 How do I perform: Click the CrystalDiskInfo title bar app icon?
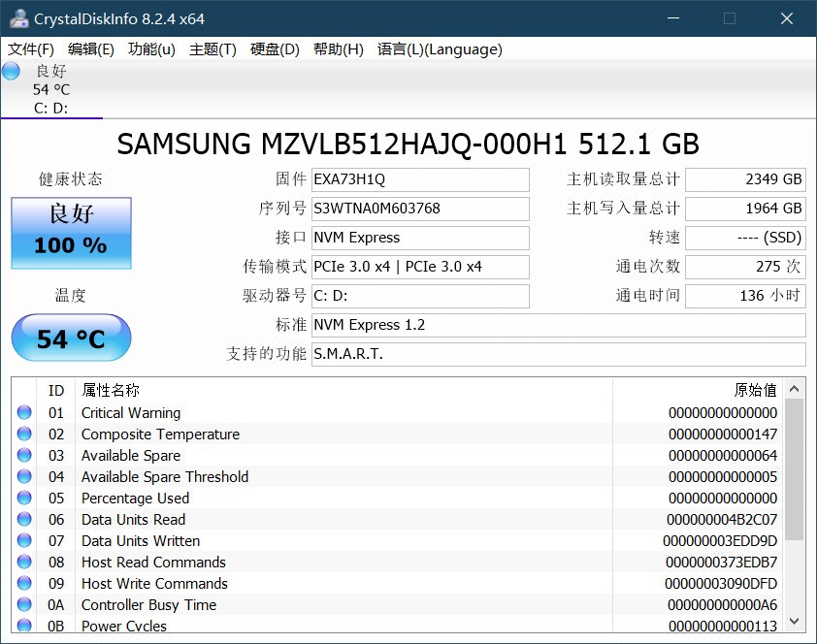17,19
